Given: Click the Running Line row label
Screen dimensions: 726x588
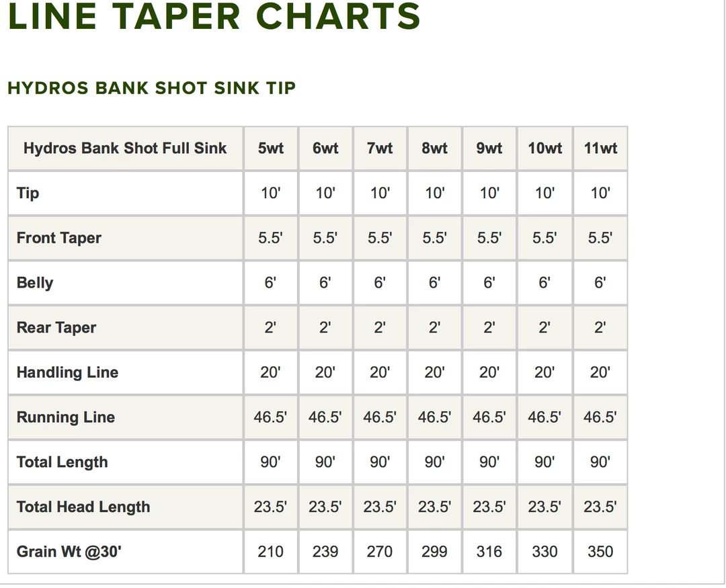Looking at the screenshot, I should tap(66, 417).
